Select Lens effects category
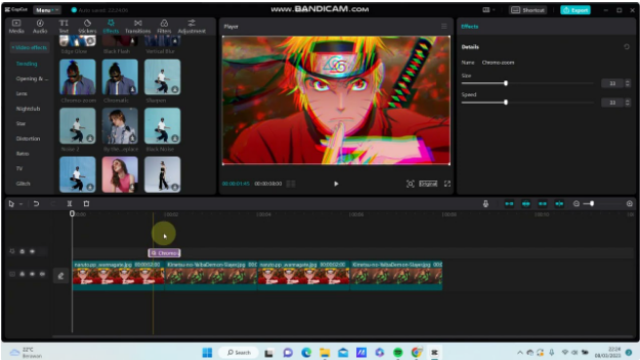 click(x=22, y=93)
